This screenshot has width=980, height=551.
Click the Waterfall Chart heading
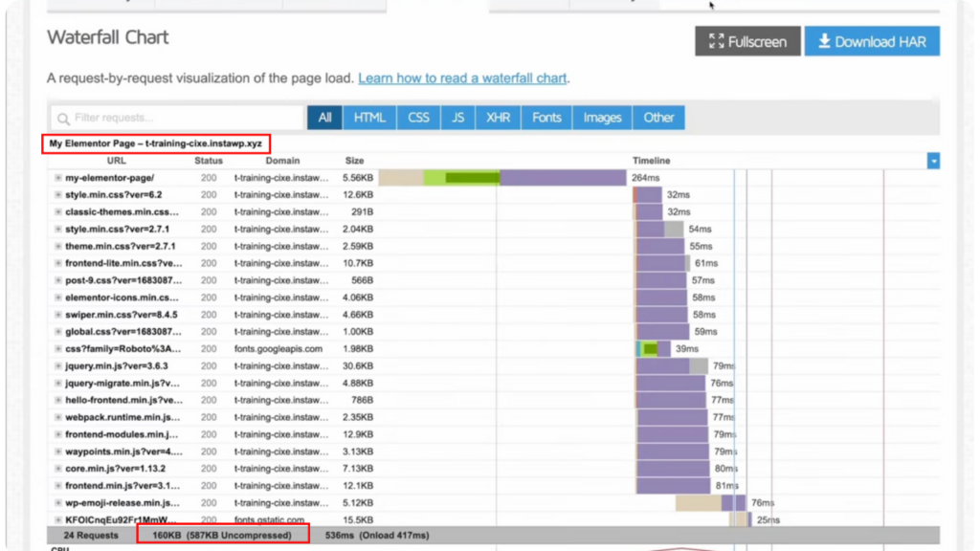coord(108,37)
